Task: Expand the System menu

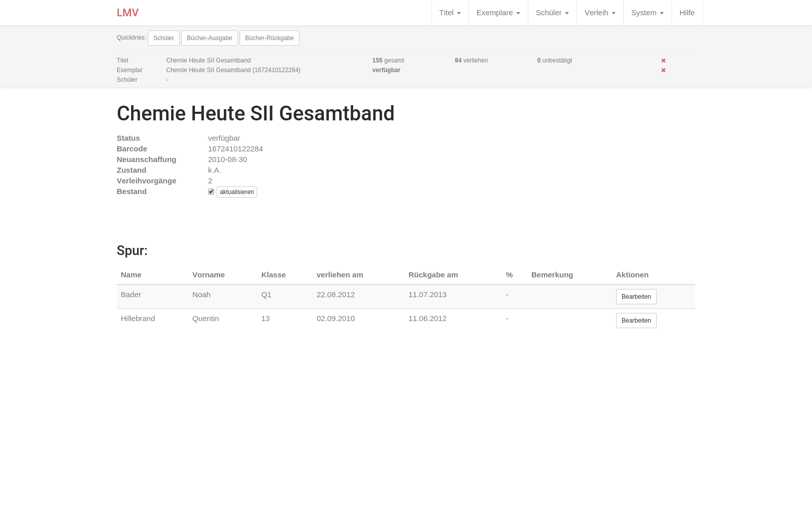Action: pyautogui.click(x=648, y=13)
